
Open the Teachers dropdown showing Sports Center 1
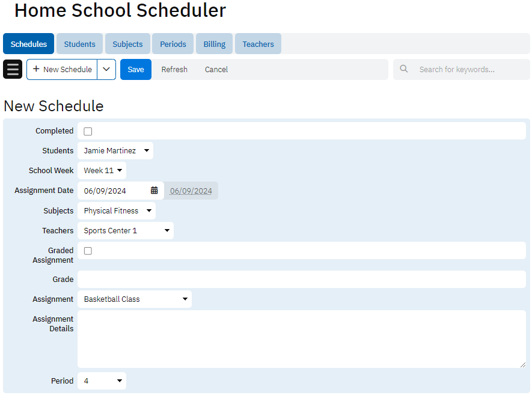(126, 231)
